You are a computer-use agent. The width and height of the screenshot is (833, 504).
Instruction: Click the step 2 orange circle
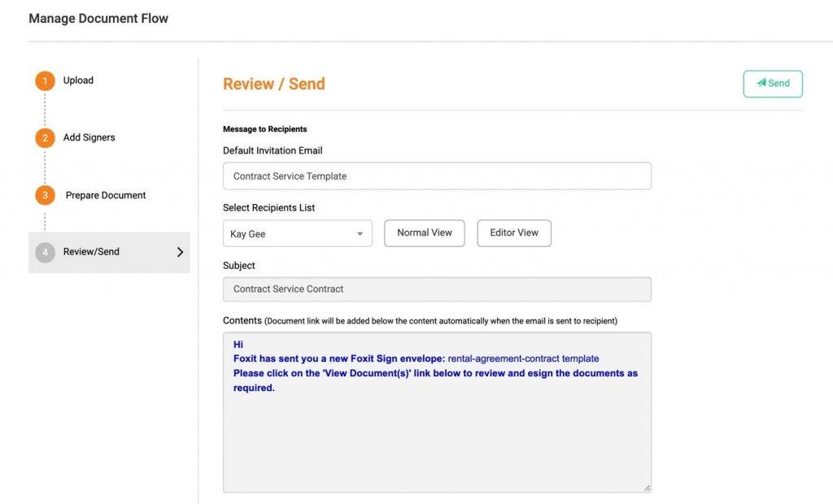(46, 138)
